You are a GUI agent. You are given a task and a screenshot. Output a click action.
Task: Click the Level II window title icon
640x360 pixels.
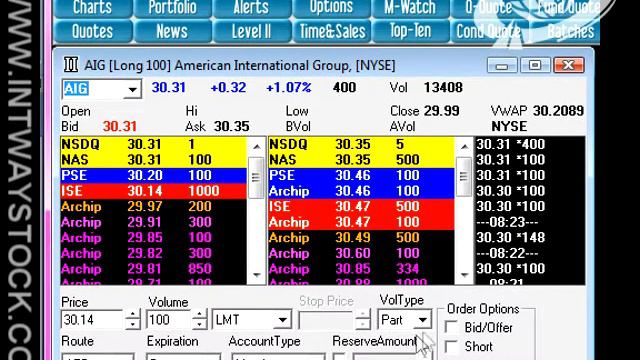(71, 65)
